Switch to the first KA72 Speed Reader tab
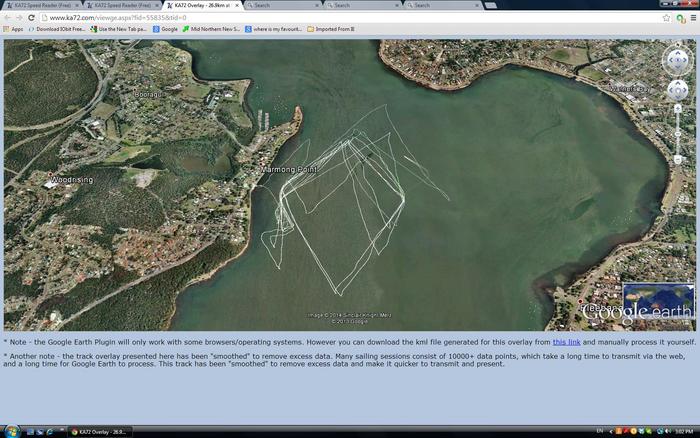This screenshot has width=700, height=438. tap(40, 5)
